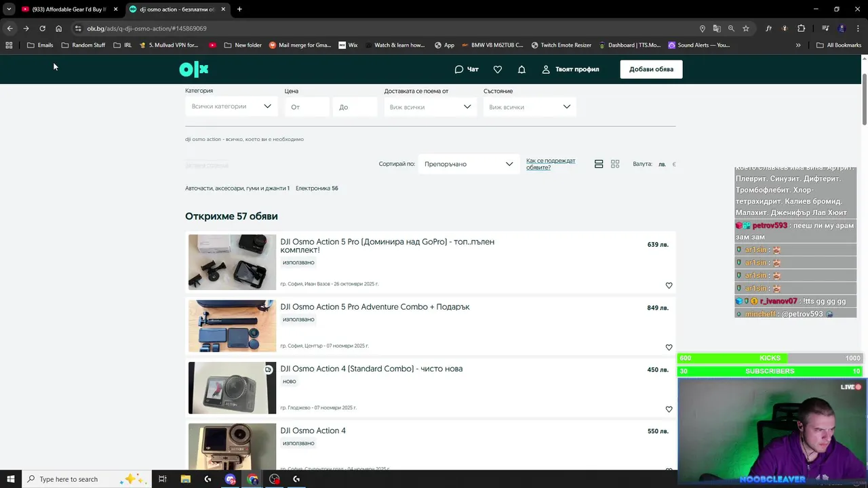
Task: Open Osmo Action 4 Standard Combo listing
Action: (x=372, y=369)
